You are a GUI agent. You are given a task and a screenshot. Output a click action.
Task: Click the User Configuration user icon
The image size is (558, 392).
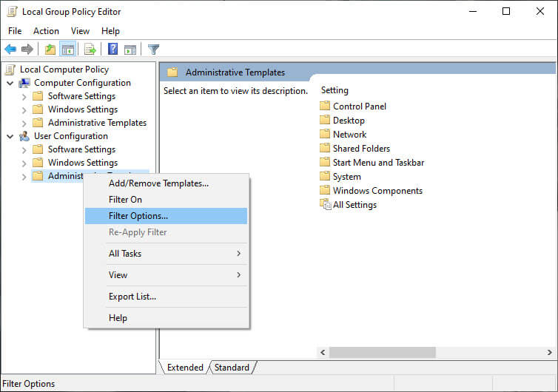24,136
